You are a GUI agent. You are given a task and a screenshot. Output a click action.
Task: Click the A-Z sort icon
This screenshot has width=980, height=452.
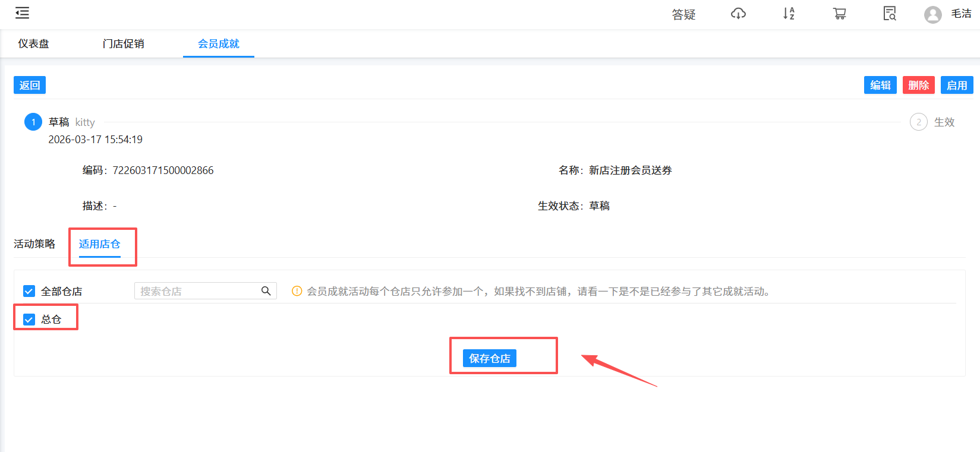coord(789,14)
